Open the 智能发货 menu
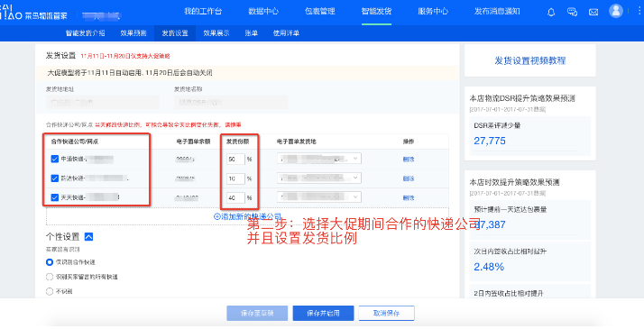The width and height of the screenshot is (644, 329). pos(376,12)
